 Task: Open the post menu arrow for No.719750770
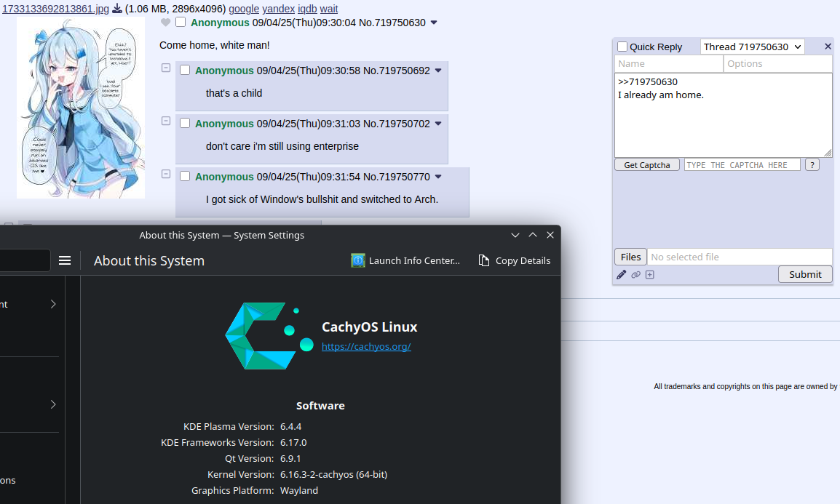tap(438, 177)
